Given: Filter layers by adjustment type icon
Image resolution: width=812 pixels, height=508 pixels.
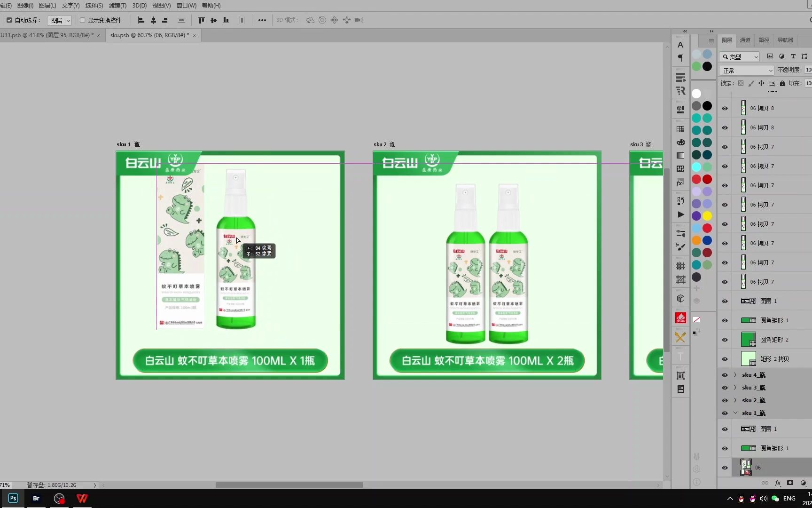Looking at the screenshot, I should 781,56.
